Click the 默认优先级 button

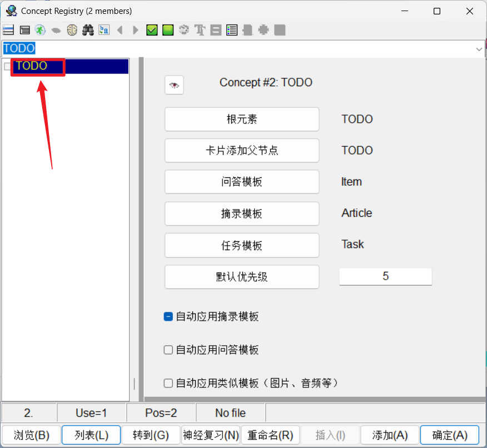click(x=242, y=277)
